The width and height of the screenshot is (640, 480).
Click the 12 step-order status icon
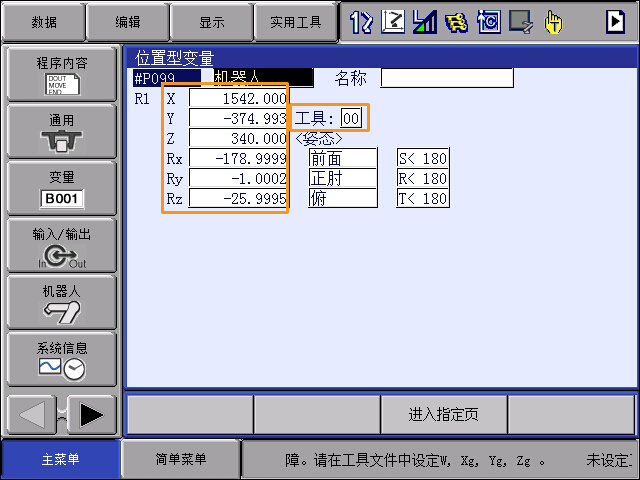click(x=361, y=22)
